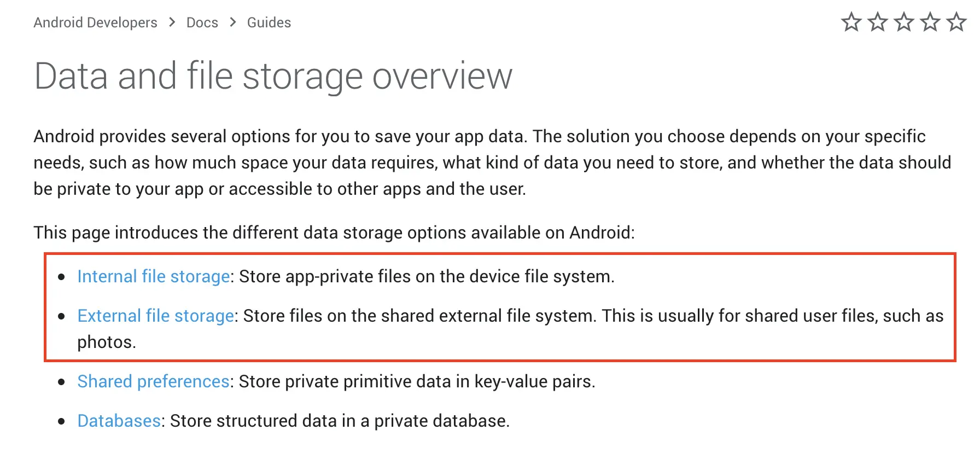Open the Docs breadcrumb
This screenshot has width=980, height=453.
coord(202,22)
